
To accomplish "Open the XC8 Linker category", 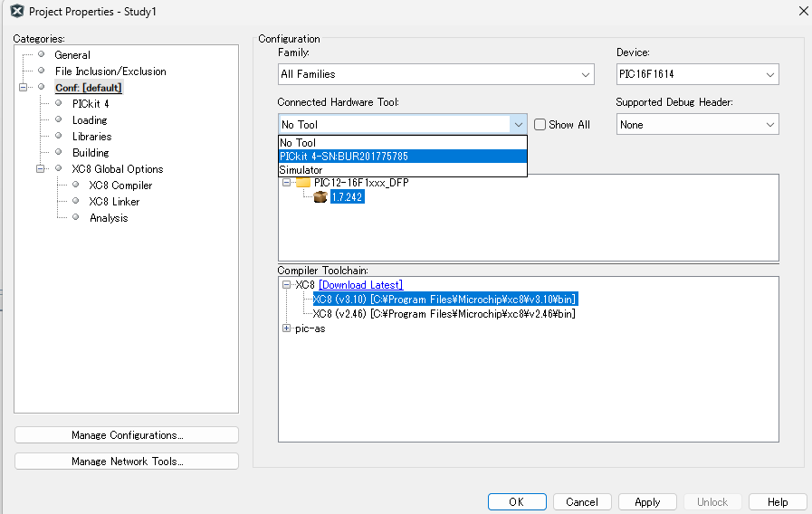I will point(114,202).
